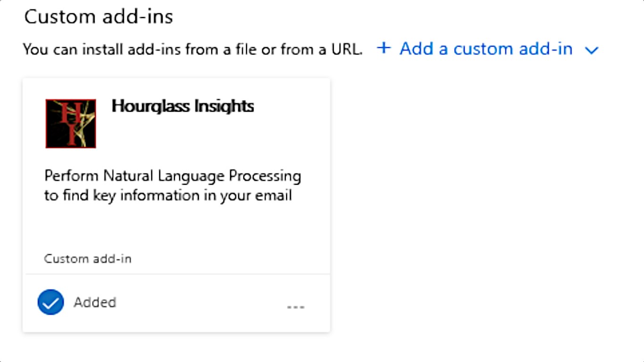This screenshot has height=362, width=644.
Task: Click the 'to find key information' description line
Action: point(168,195)
